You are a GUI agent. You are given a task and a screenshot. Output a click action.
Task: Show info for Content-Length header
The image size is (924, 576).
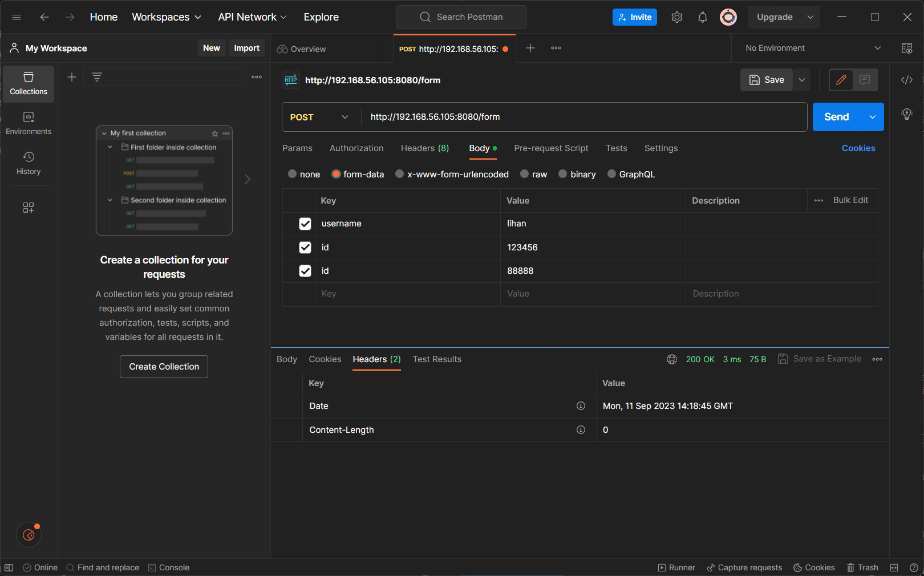(x=581, y=430)
